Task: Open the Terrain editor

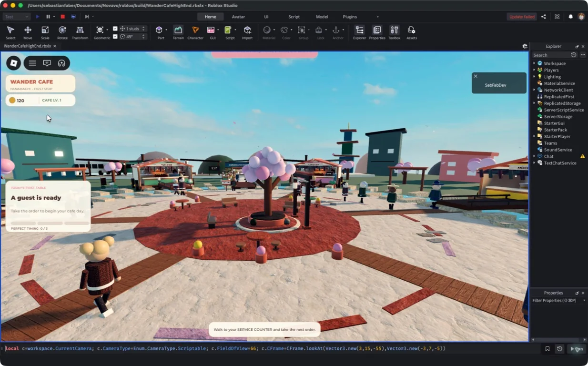Action: pos(178,32)
